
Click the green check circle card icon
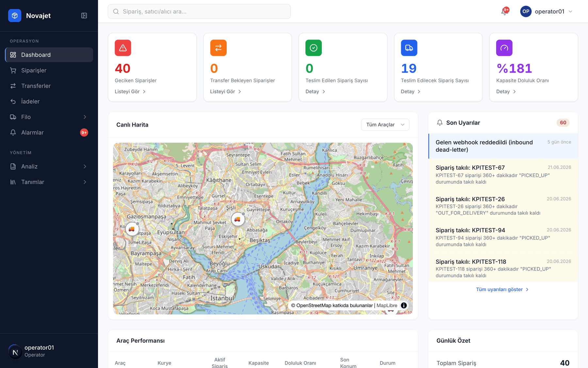(314, 48)
